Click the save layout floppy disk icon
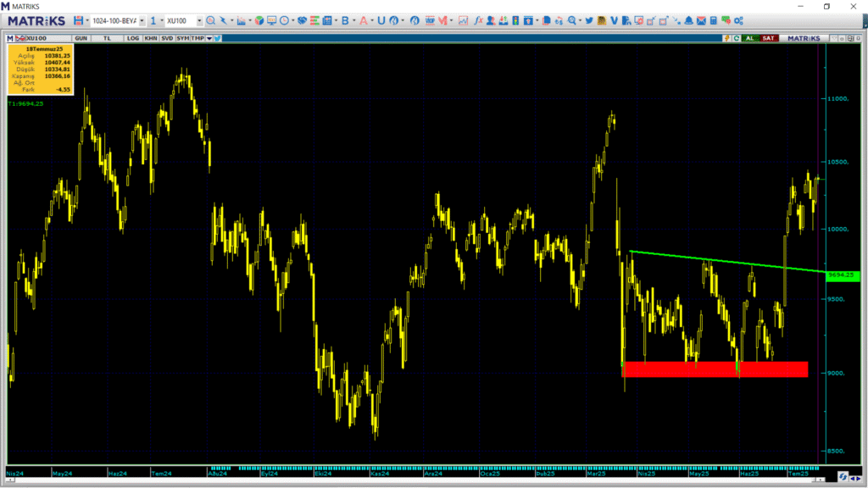The image size is (868, 488). pos(78,20)
